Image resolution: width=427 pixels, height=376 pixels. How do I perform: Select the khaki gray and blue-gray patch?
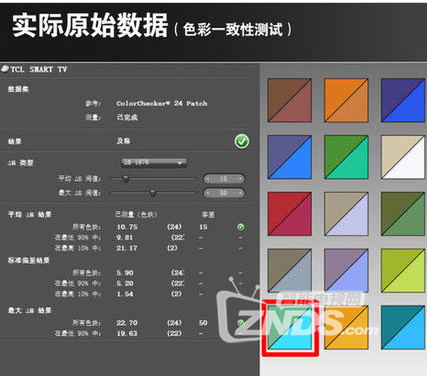pyautogui.click(x=290, y=270)
